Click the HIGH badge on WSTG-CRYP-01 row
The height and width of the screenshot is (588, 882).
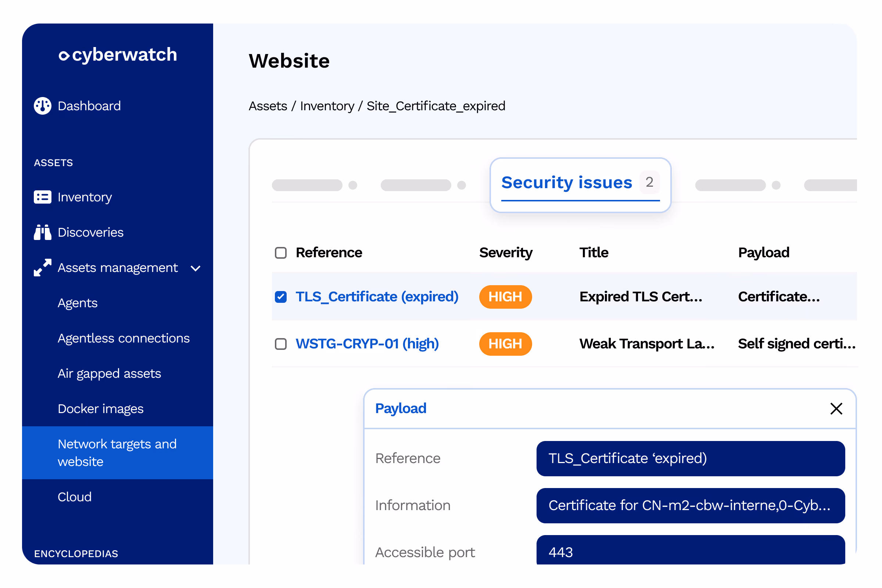pos(505,344)
